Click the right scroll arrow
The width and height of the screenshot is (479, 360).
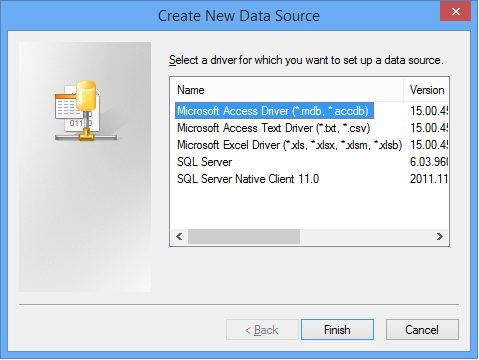(440, 236)
